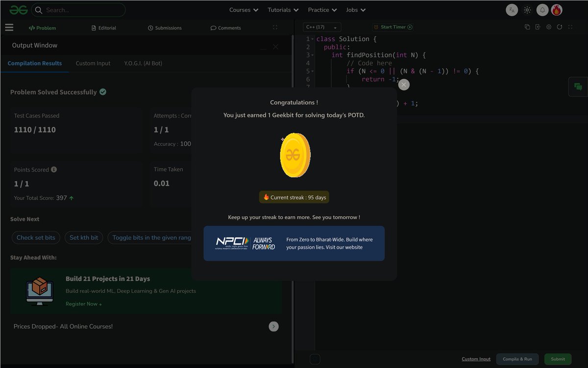
Task: Switch to the Editorial tab
Action: (104, 28)
